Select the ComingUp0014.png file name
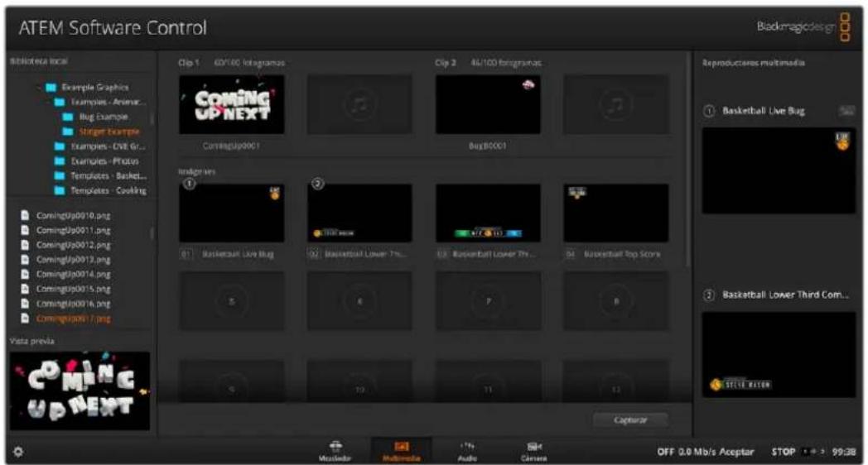This screenshot has width=868, height=465. (73, 274)
